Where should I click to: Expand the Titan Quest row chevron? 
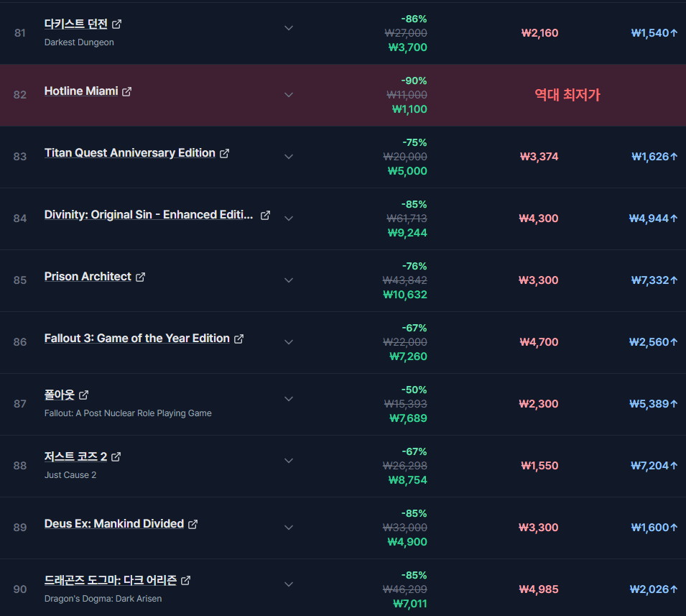pyautogui.click(x=289, y=156)
